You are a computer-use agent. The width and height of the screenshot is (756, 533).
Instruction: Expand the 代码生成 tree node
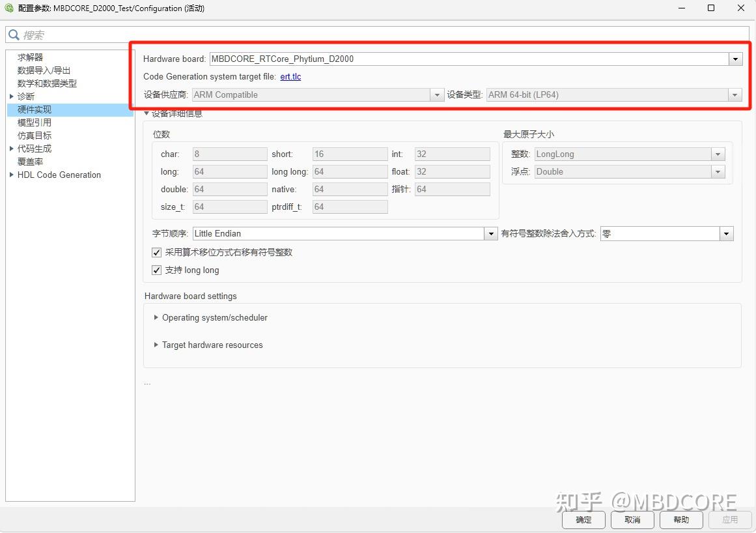tap(11, 149)
